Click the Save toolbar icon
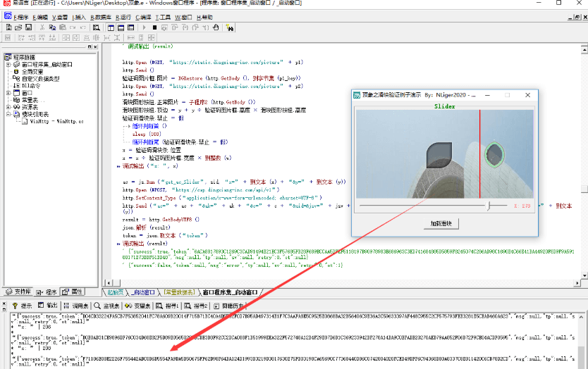This screenshot has width=588, height=369. point(27,27)
